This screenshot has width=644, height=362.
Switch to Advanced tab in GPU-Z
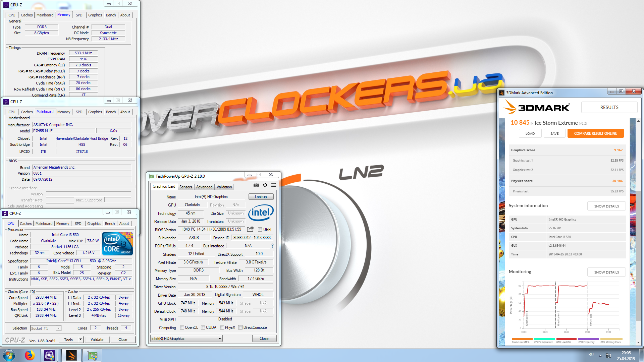[x=204, y=187]
